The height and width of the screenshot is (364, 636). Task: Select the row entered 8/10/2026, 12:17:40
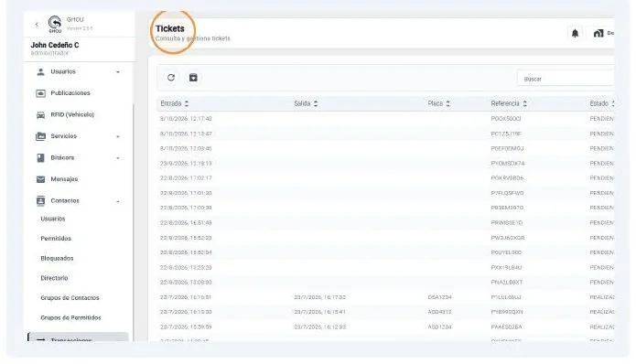click(385, 119)
